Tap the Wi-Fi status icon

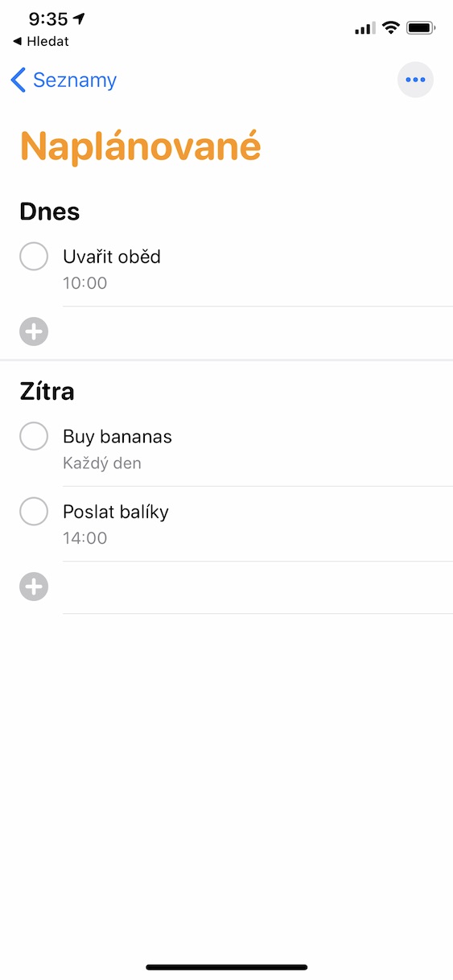pos(391,27)
